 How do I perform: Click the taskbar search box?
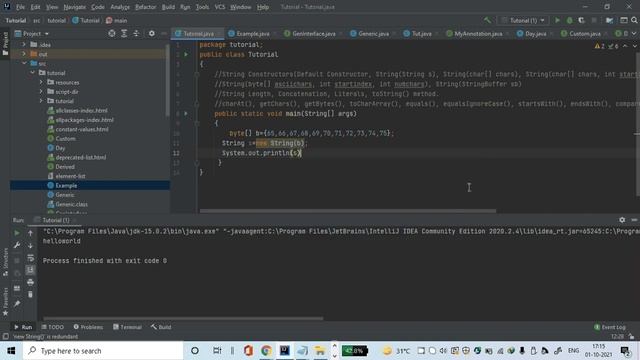pyautogui.click(x=103, y=351)
